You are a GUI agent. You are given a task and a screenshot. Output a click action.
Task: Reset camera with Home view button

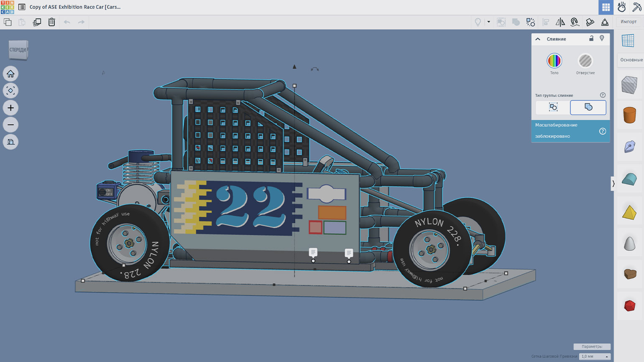point(10,74)
